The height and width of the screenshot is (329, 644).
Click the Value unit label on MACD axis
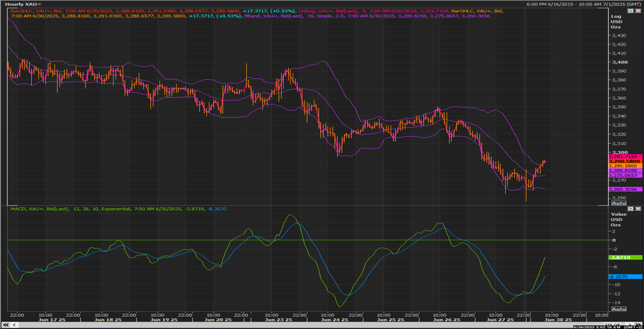click(619, 214)
